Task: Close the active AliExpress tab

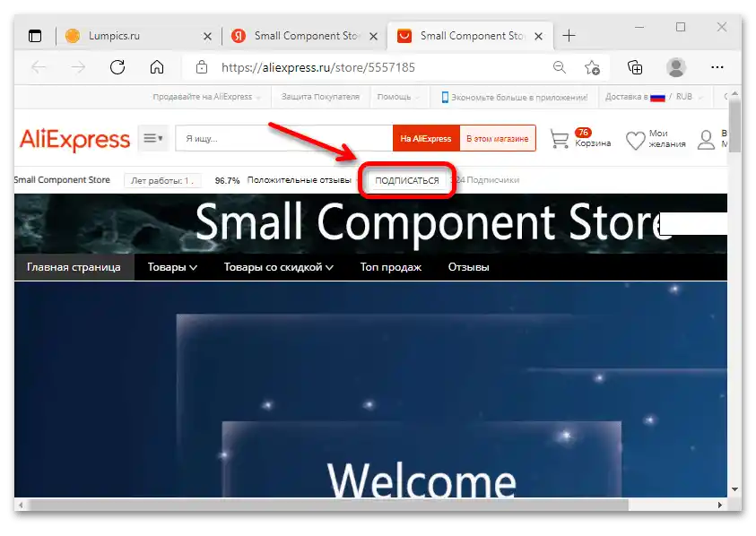Action: [539, 36]
